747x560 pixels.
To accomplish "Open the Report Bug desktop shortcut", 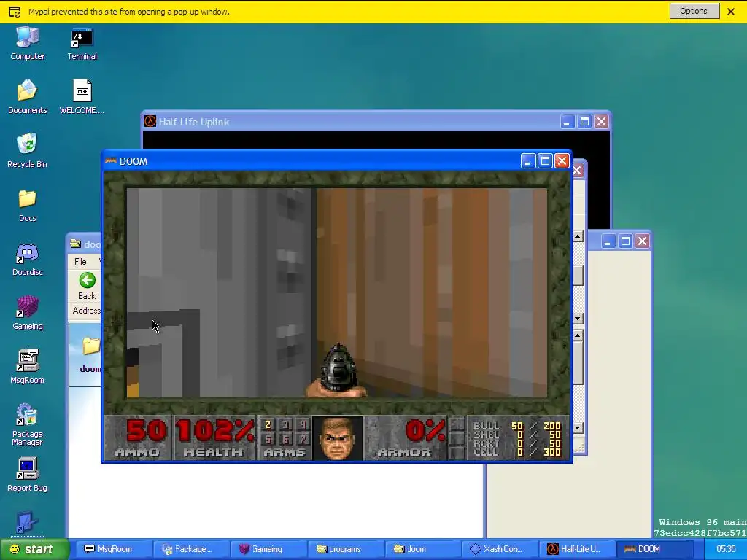I will (27, 475).
